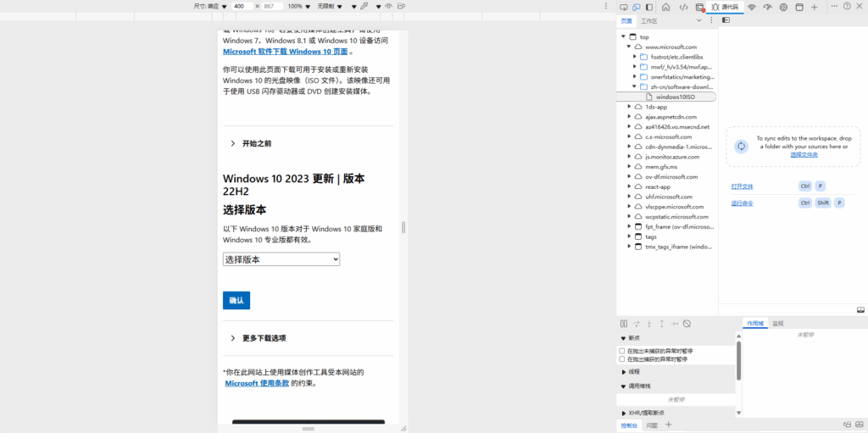Switch to the 工作区 tab
Viewport: 868px width, 433px height.
648,21
